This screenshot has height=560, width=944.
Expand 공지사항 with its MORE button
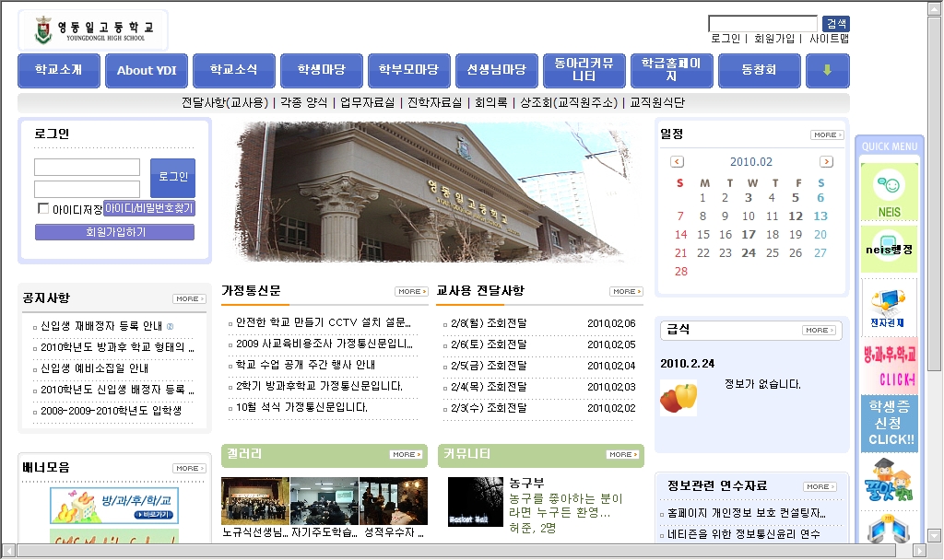[x=188, y=298]
